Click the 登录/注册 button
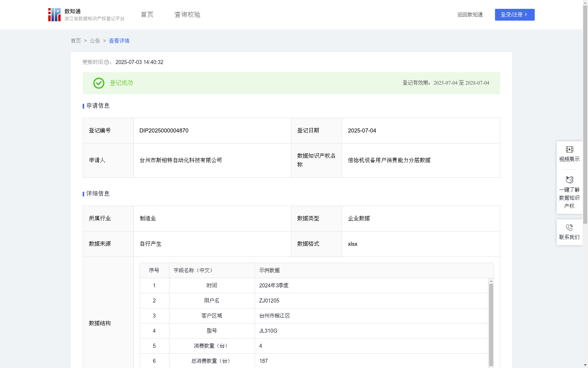 coord(514,15)
